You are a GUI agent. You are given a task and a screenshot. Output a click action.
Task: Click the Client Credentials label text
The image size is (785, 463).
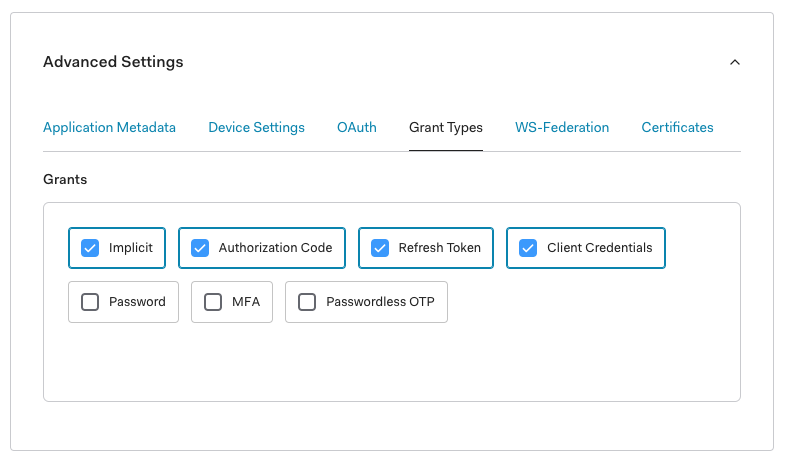click(x=599, y=248)
